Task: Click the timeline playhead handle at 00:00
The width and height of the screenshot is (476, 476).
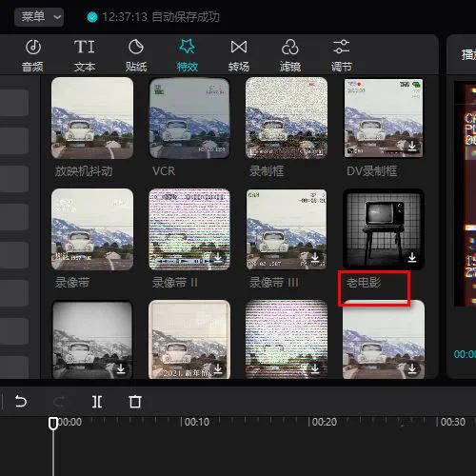Action: (53, 424)
